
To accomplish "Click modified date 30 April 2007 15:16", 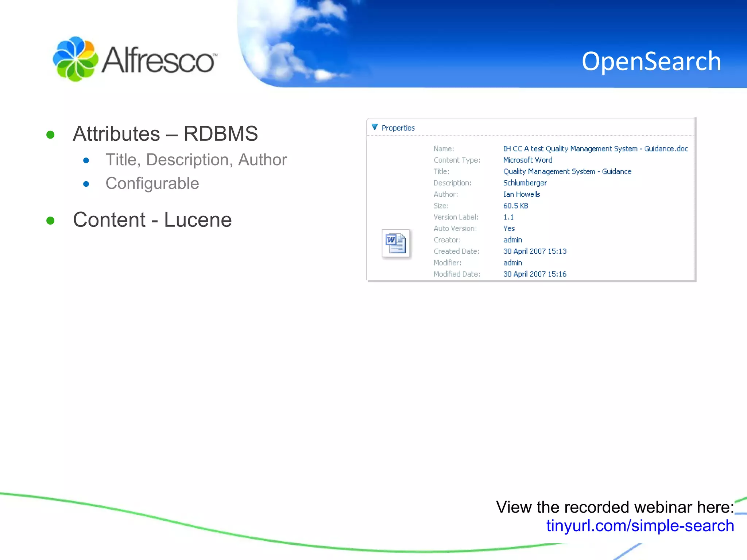I will (x=535, y=274).
